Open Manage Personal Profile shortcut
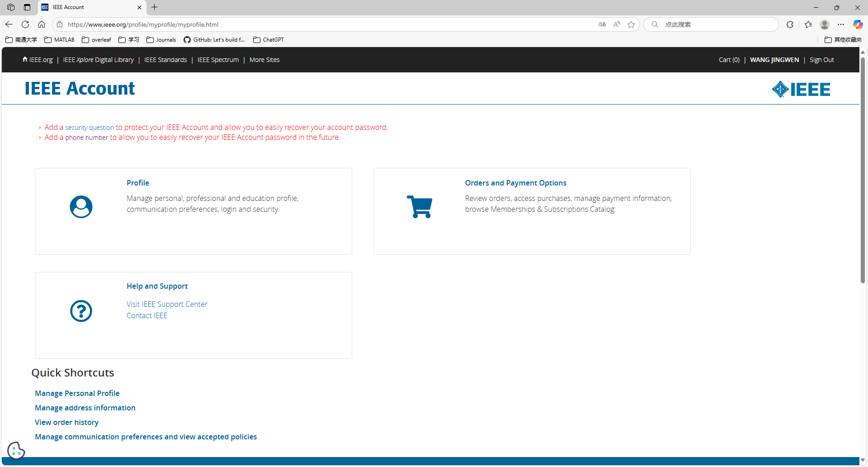Screen dimensions: 868x467 (77, 393)
